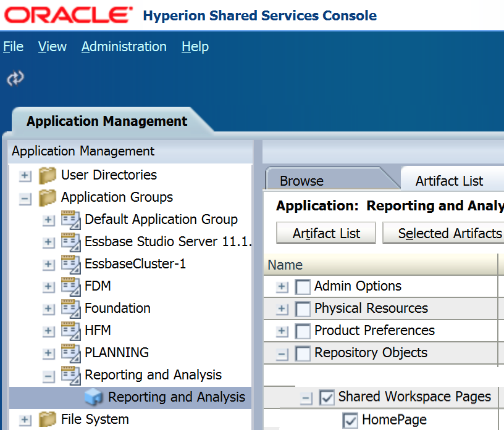Viewport: 504px width, 430px height.
Task: Expand the Product Preferences row
Action: coord(282,331)
